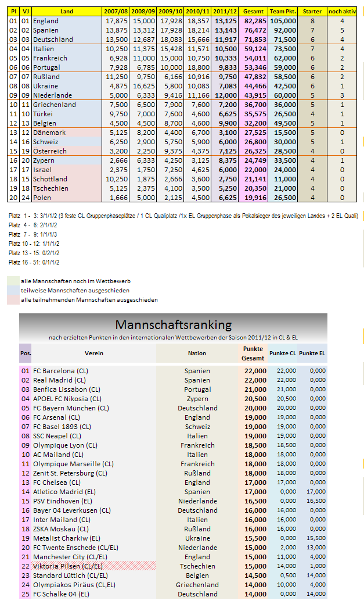Click the '2007/08' season column header
The height and width of the screenshot is (604, 364).
pos(116,12)
